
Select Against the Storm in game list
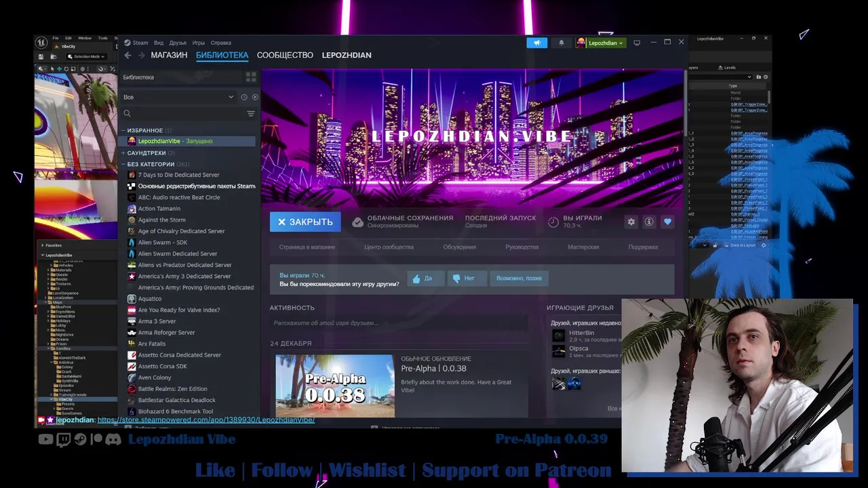click(x=161, y=220)
